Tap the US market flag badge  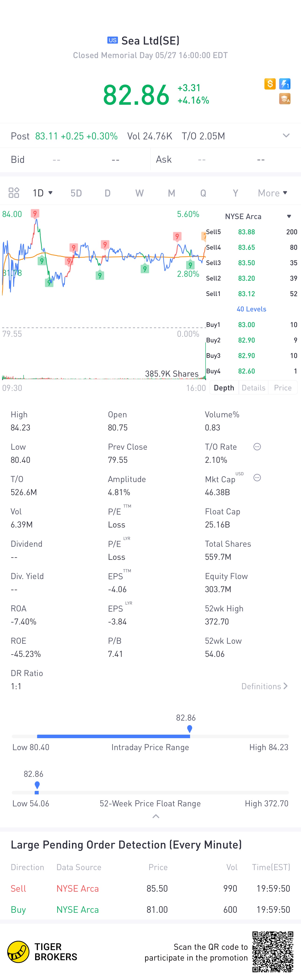(x=113, y=40)
